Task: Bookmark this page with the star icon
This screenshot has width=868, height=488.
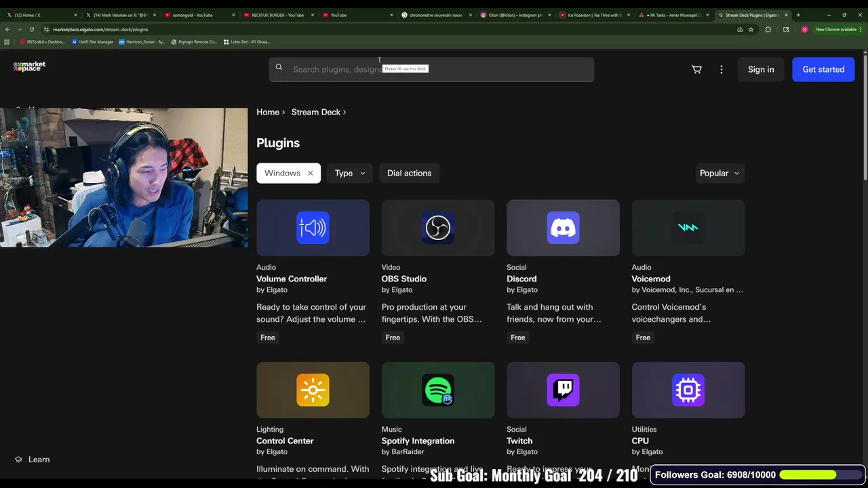Action: [751, 29]
